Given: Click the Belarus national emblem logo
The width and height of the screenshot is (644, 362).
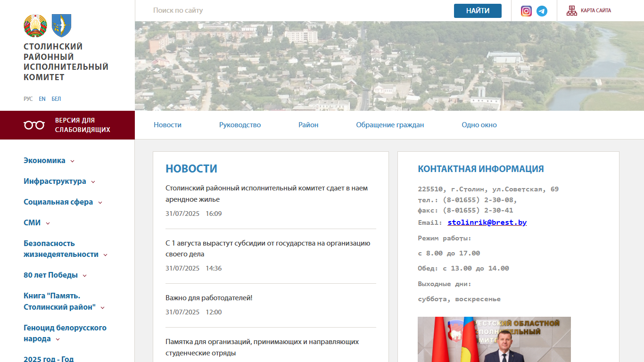Looking at the screenshot, I should [x=35, y=25].
